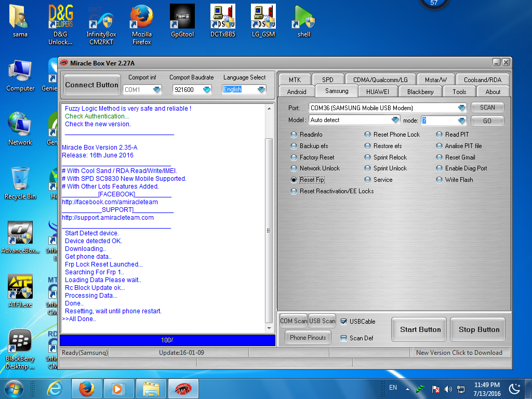This screenshot has height=399, width=532.
Task: Open the Model Auto detect dropdown
Action: 395,120
